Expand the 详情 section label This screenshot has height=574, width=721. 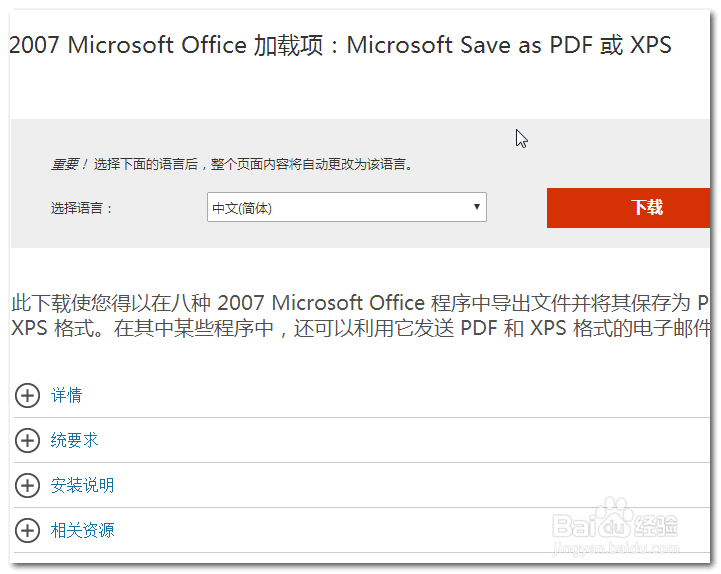[66, 396]
